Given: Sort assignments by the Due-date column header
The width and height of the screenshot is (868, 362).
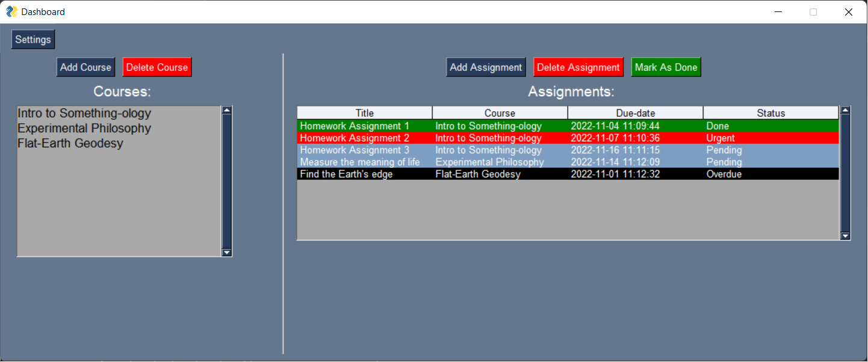Looking at the screenshot, I should pyautogui.click(x=635, y=112).
